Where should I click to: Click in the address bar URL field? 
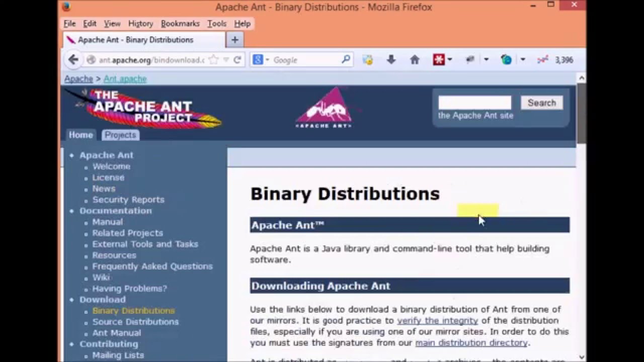(151, 60)
